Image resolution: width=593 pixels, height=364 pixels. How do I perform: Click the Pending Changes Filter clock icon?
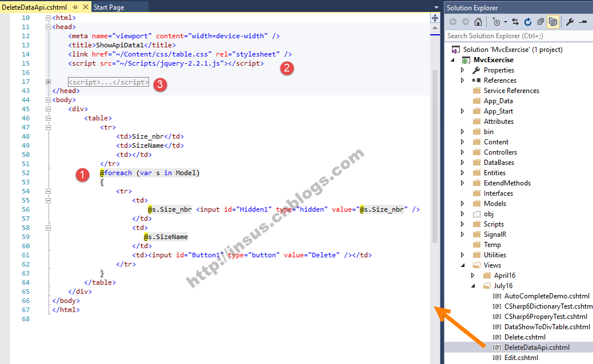496,22
